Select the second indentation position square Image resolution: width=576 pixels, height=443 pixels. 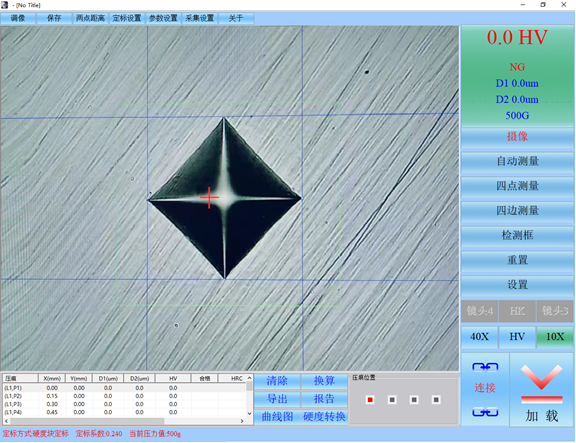[392, 400]
